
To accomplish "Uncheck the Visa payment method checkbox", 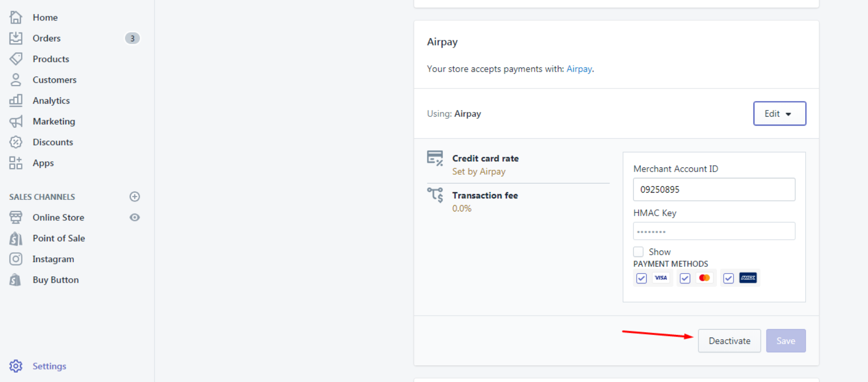I will pyautogui.click(x=641, y=278).
